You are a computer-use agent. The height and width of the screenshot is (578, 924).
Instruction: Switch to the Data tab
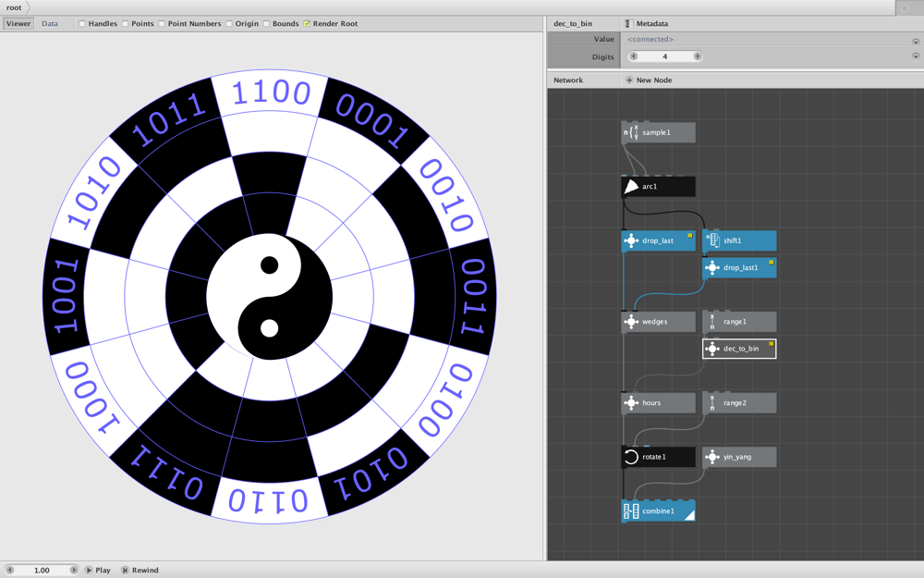pos(50,24)
